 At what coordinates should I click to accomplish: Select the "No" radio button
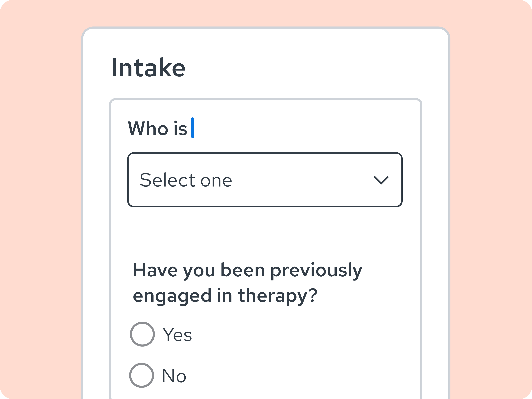(x=142, y=375)
